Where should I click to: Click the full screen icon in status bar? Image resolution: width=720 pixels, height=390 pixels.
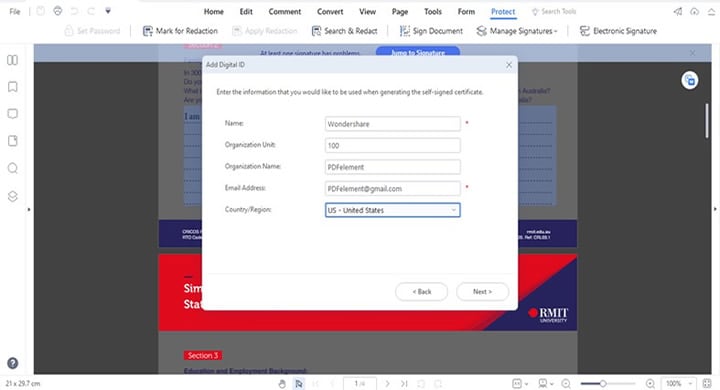[707, 384]
